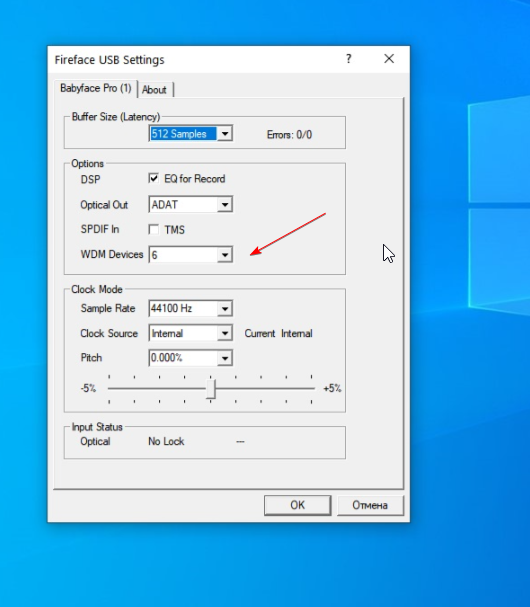Click the -5% slider limit label

click(88, 388)
